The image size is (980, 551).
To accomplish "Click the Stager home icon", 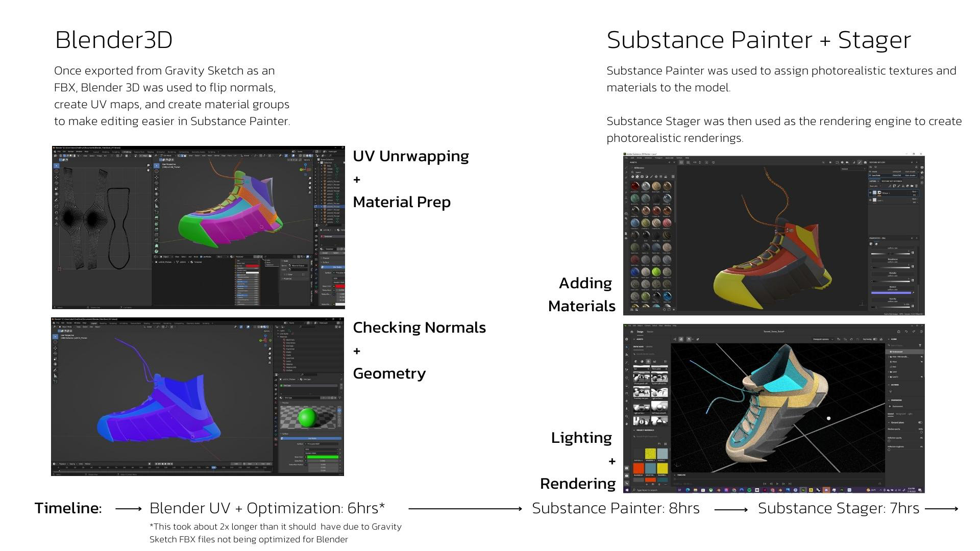I will [x=632, y=332].
